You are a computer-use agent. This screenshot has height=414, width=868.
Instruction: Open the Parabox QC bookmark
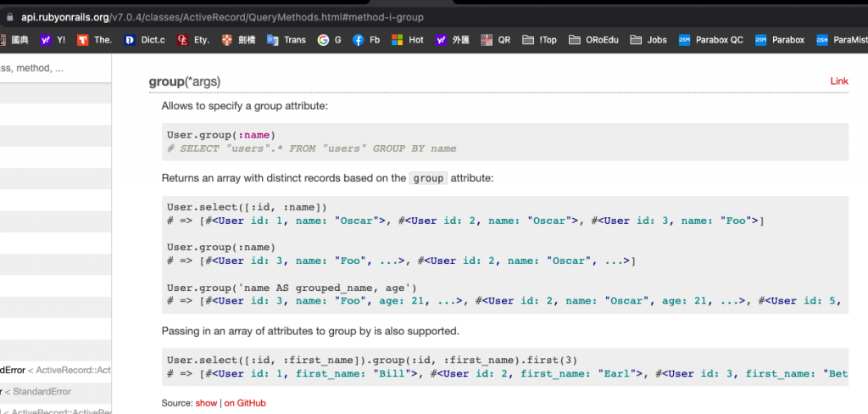pos(711,40)
